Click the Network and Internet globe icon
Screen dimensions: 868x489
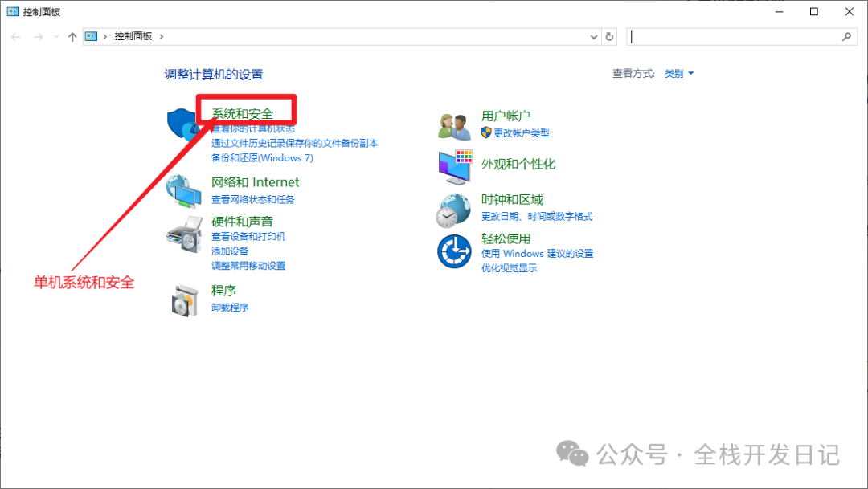pyautogui.click(x=184, y=191)
